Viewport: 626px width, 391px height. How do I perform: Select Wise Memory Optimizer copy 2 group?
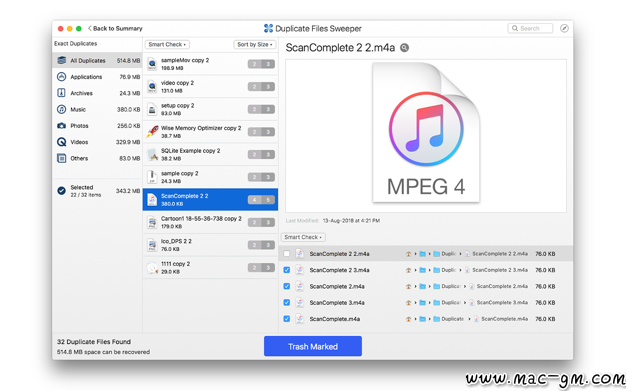[210, 132]
